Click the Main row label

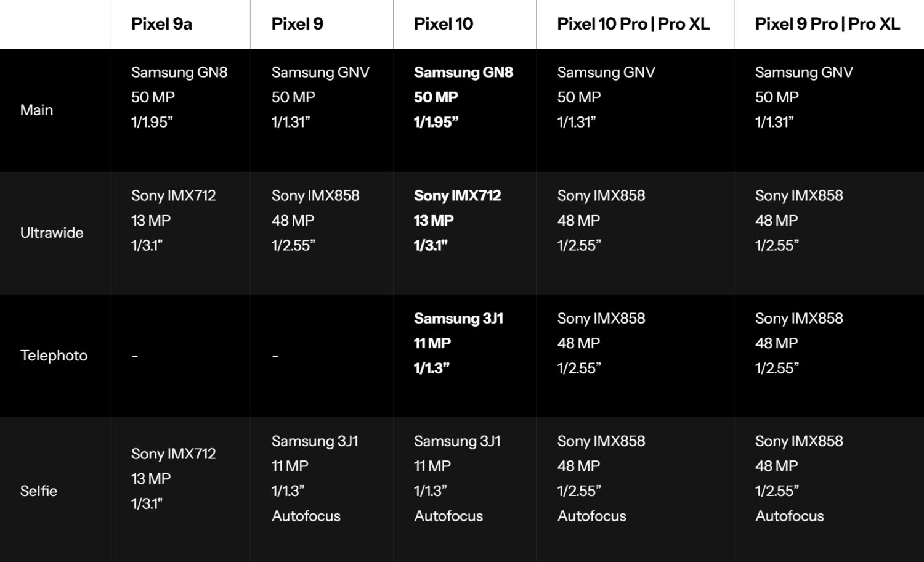pyautogui.click(x=36, y=110)
